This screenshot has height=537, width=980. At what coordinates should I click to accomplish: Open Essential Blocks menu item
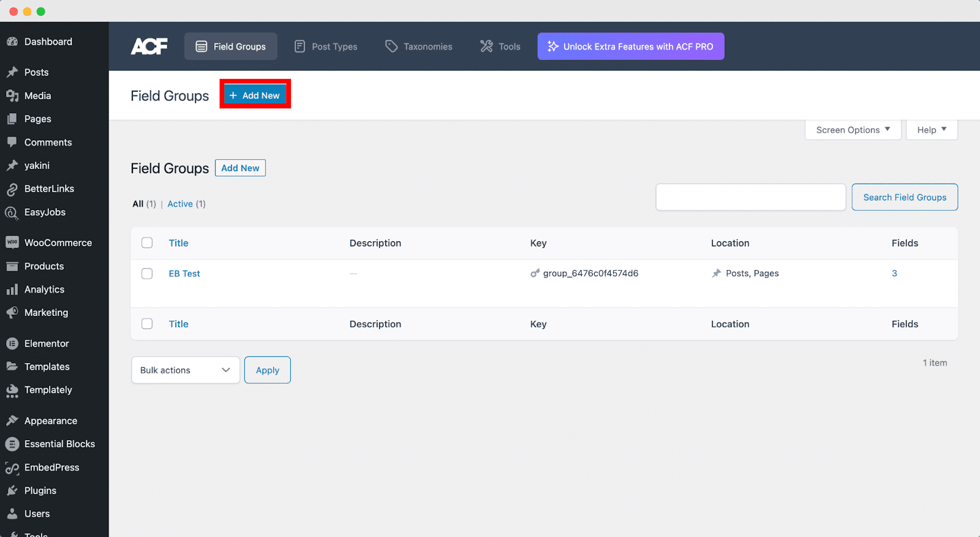(x=55, y=444)
